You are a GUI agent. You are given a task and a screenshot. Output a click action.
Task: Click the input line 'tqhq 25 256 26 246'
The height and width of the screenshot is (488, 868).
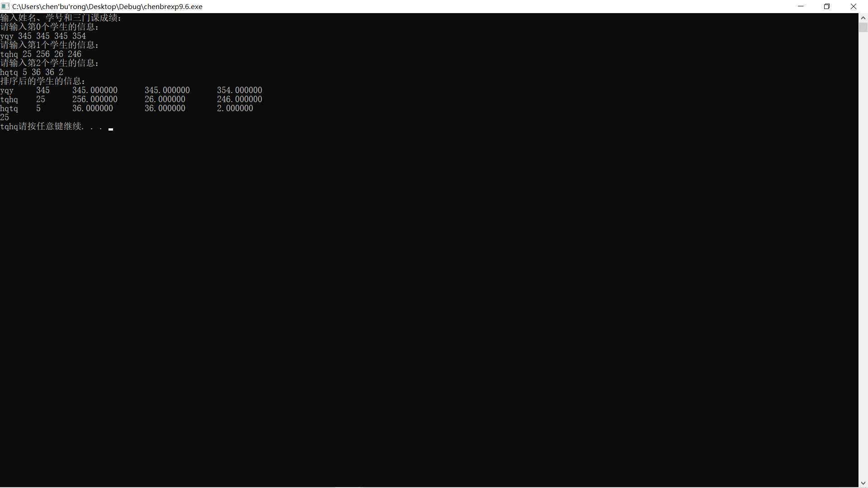(x=41, y=54)
